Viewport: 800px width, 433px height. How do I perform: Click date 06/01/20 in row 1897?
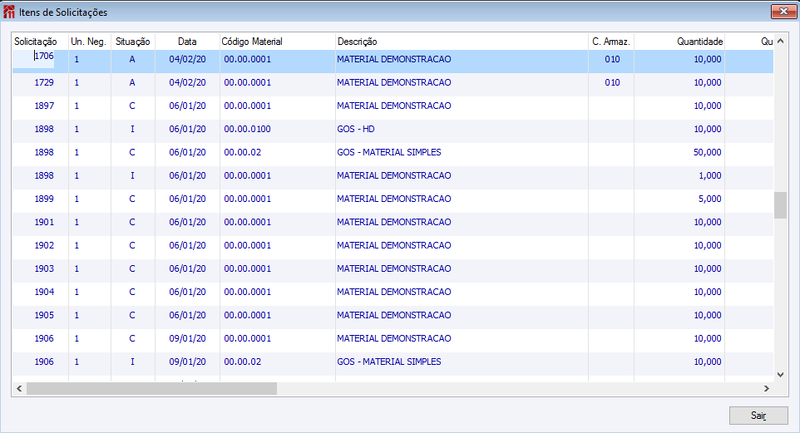187,106
